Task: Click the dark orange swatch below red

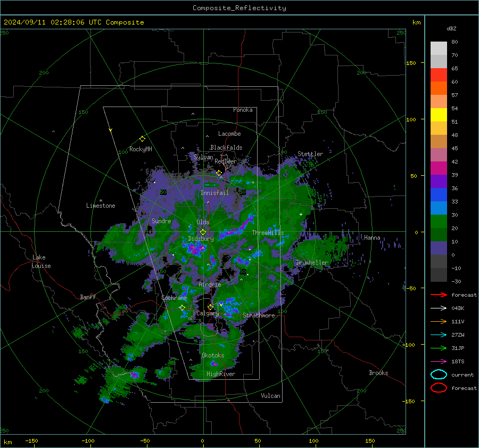Action: (x=439, y=88)
